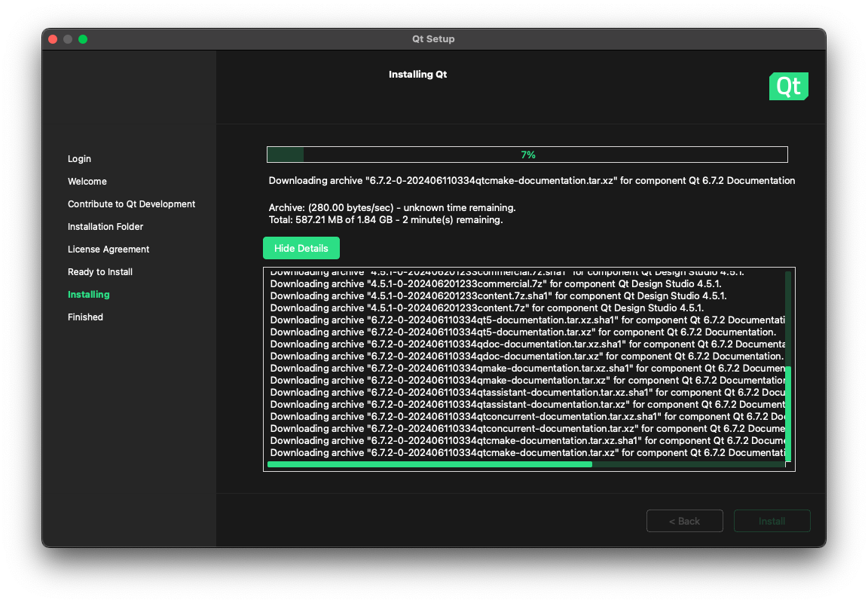This screenshot has width=868, height=603.
Task: Click the 7% installation progress bar
Action: tap(527, 155)
